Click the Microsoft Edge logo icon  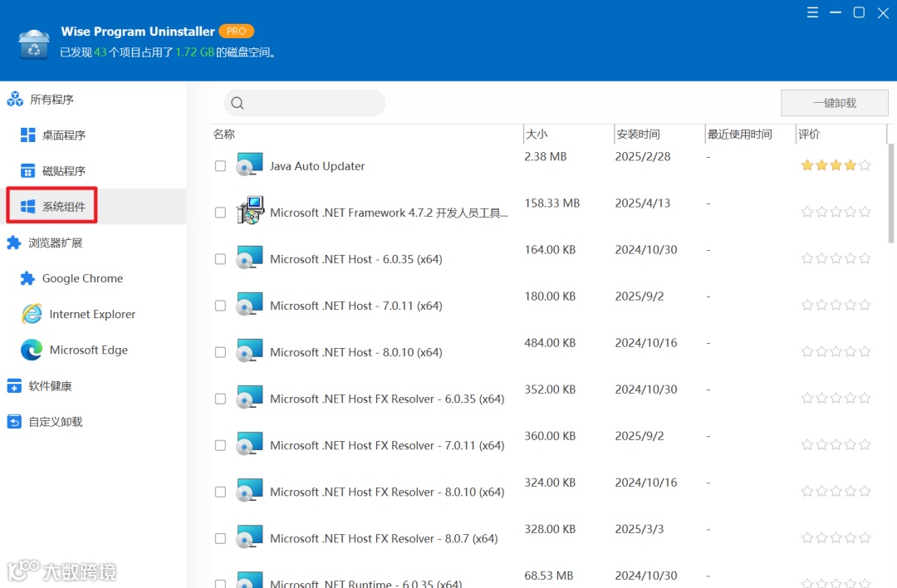click(x=32, y=350)
